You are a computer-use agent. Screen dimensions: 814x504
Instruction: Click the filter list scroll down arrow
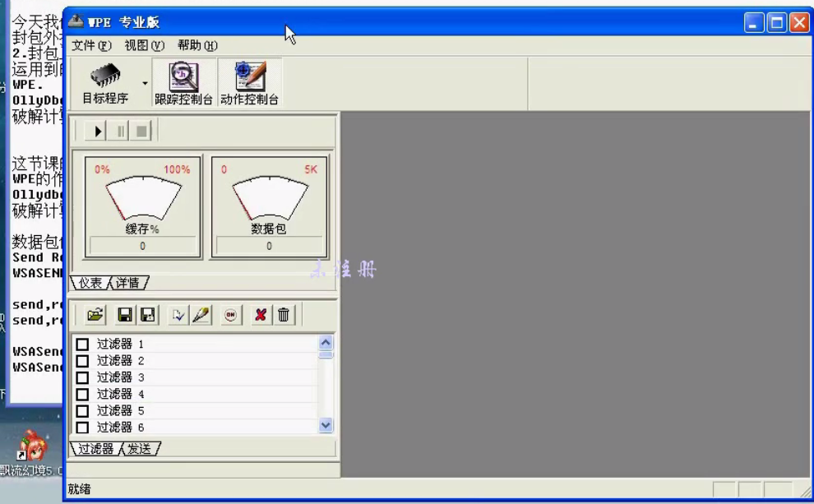point(326,425)
